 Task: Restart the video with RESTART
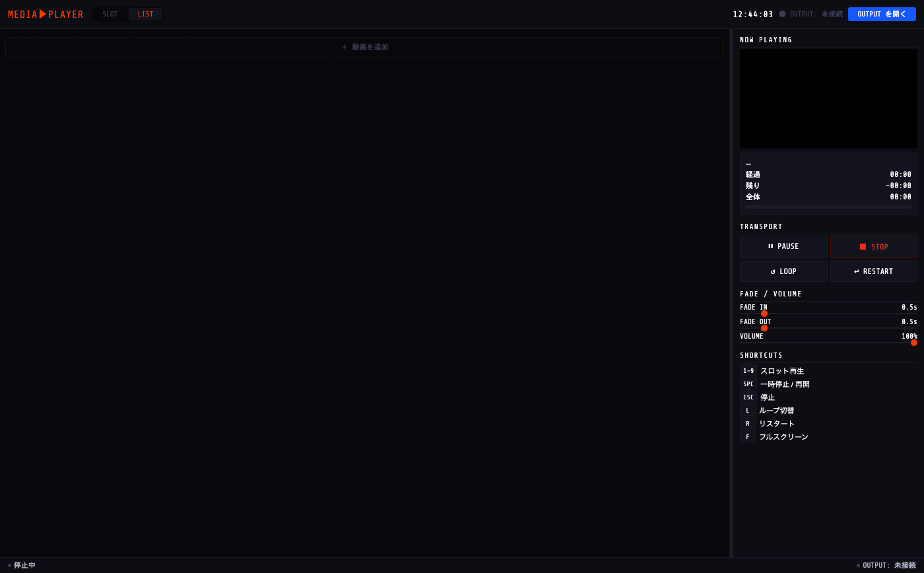[x=874, y=271]
